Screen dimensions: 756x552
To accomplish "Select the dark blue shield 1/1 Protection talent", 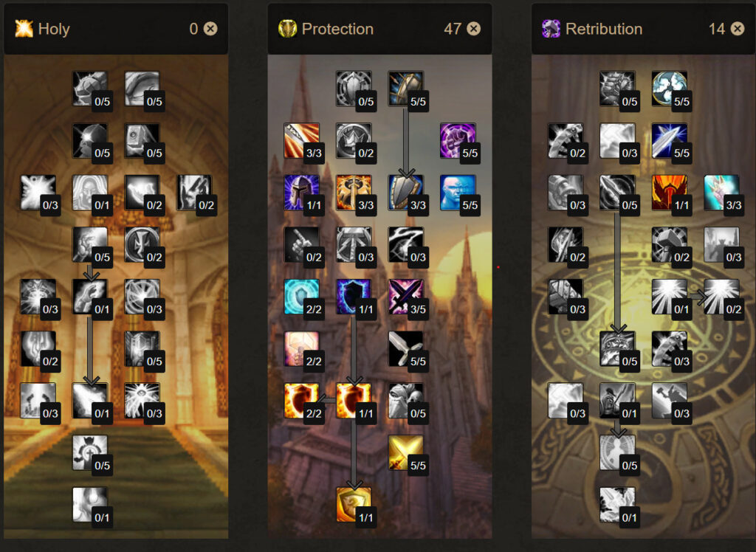I will [x=354, y=297].
